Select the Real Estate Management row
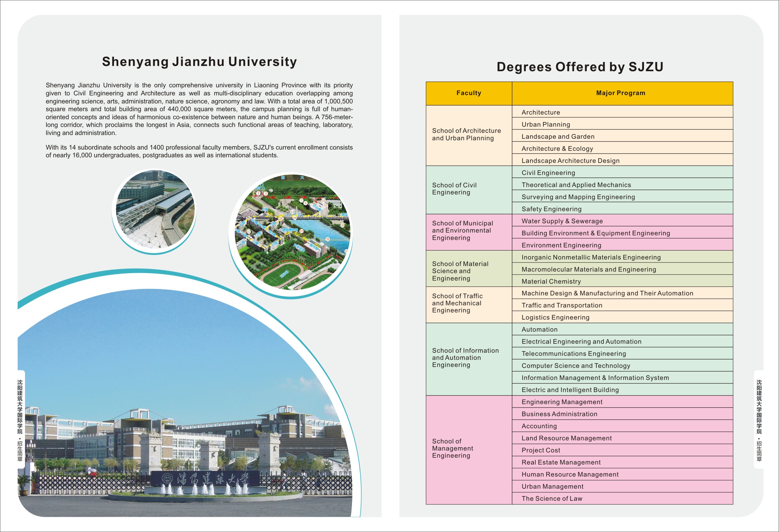Image resolution: width=779 pixels, height=532 pixels. tap(622, 462)
